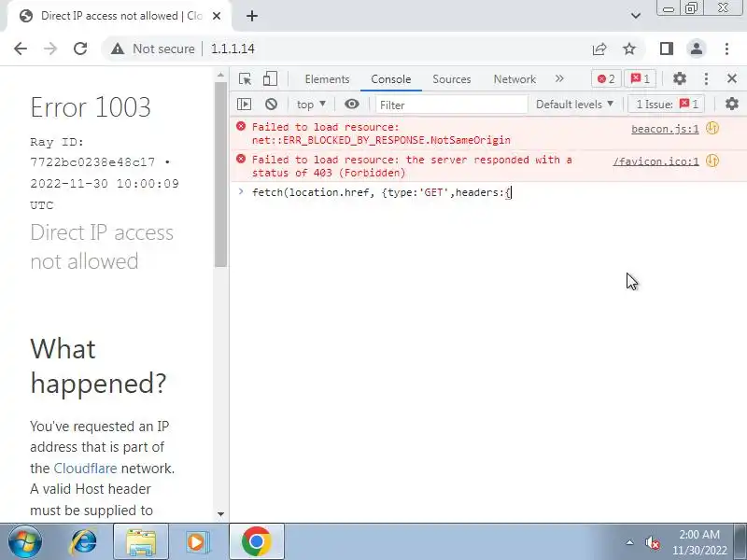Click the 1.1.1.14 address bar URL
The height and width of the screenshot is (560, 747).
233,49
